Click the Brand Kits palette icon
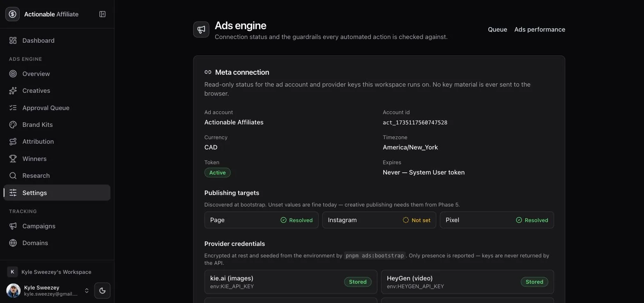The width and height of the screenshot is (644, 303). 13,124
